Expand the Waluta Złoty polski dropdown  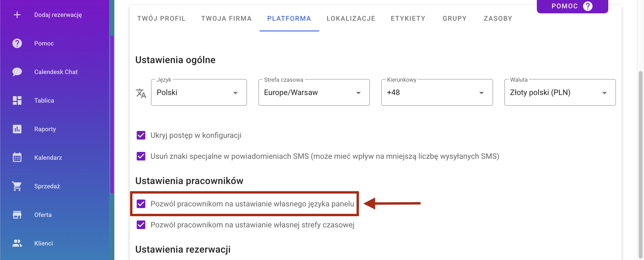click(560, 92)
